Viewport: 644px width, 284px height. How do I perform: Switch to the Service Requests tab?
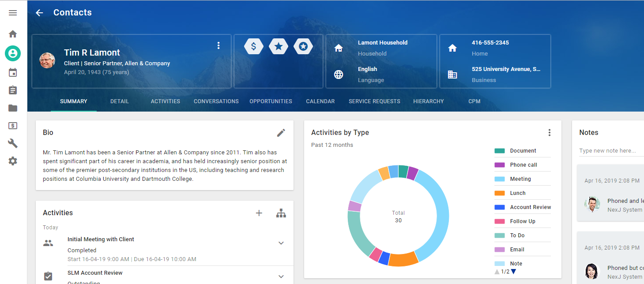tap(374, 101)
